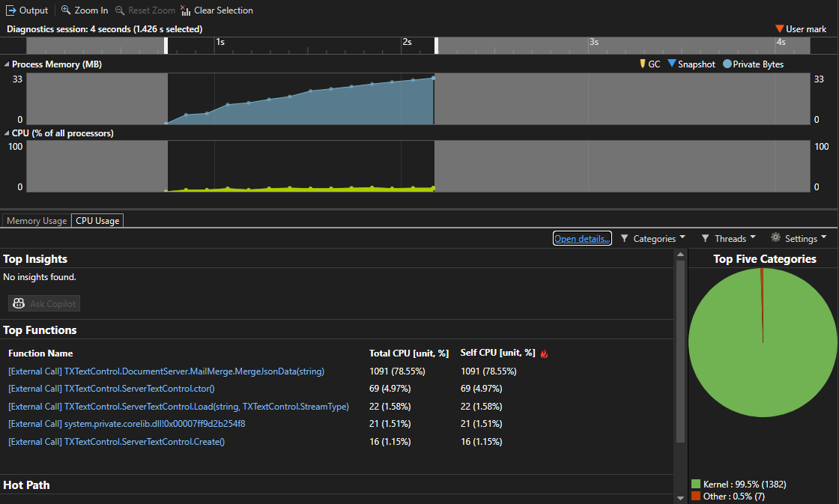Switch to the CPU Usage tab
This screenshot has width=839, height=504.
[x=97, y=220]
